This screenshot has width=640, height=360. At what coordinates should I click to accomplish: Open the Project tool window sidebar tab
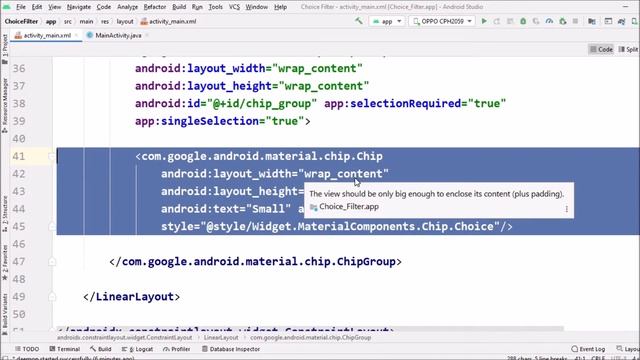tap(5, 49)
